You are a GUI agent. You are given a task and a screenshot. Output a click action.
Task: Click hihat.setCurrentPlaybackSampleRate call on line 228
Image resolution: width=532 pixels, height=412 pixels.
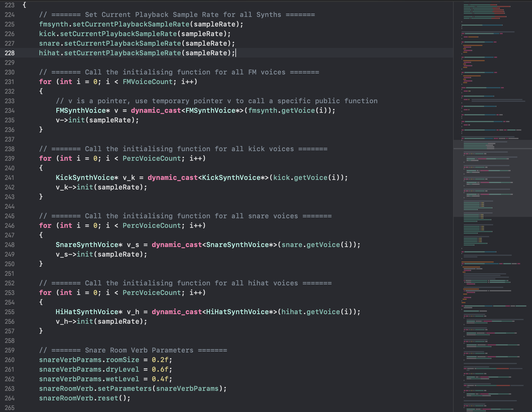137,53
